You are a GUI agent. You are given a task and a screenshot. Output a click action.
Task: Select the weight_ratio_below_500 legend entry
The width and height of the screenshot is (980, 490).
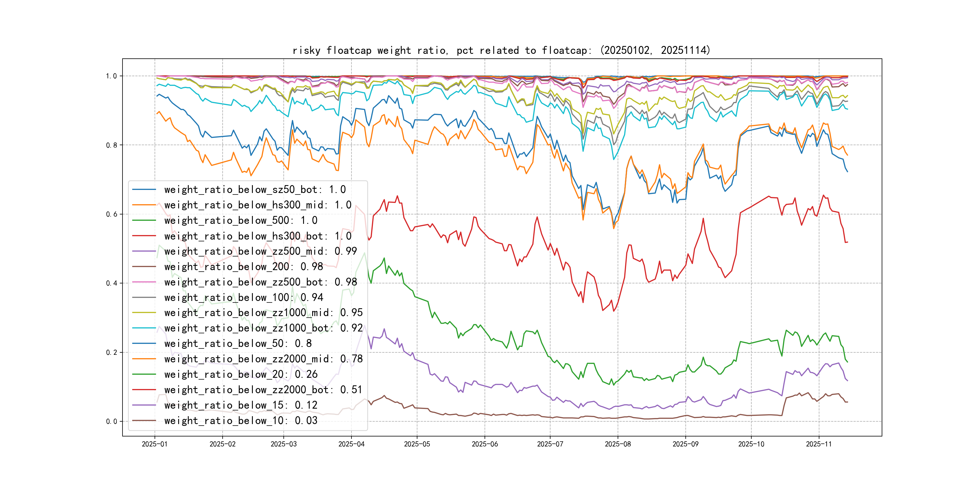(x=240, y=220)
